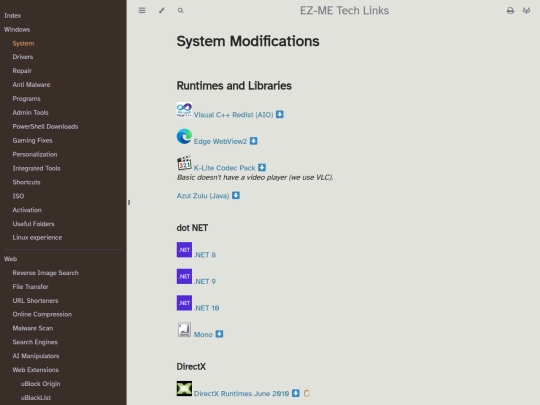Click the download icon beside Edge WebView2
Image resolution: width=540 pixels, height=405 pixels.
(x=253, y=141)
